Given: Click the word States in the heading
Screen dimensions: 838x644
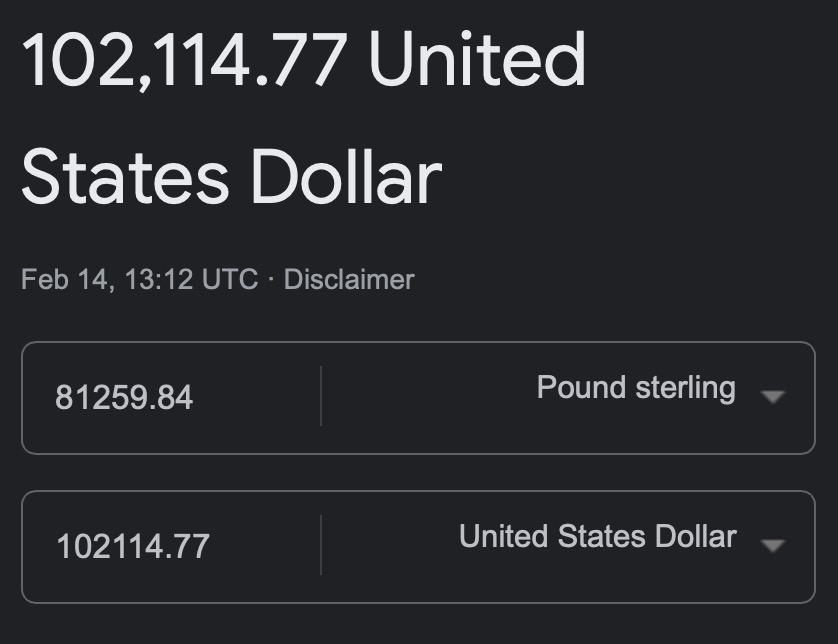Looking at the screenshot, I should (x=125, y=177).
